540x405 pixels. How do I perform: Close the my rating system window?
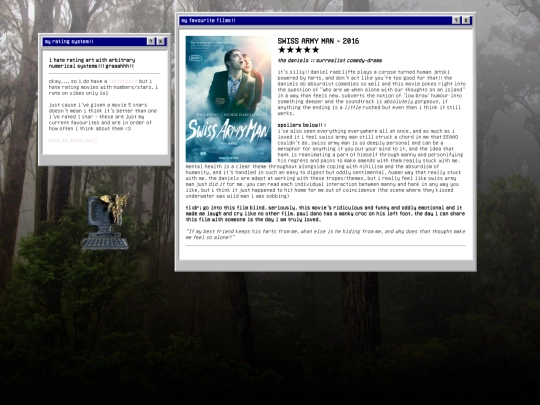pyautogui.click(x=161, y=41)
